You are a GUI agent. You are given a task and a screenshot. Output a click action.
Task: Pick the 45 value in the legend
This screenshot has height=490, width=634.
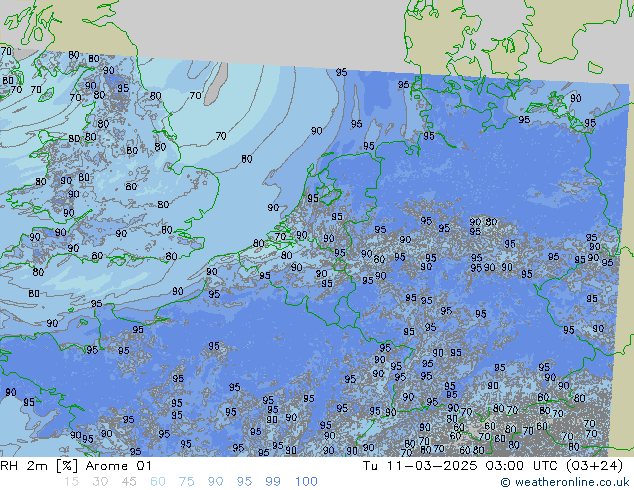(x=129, y=482)
